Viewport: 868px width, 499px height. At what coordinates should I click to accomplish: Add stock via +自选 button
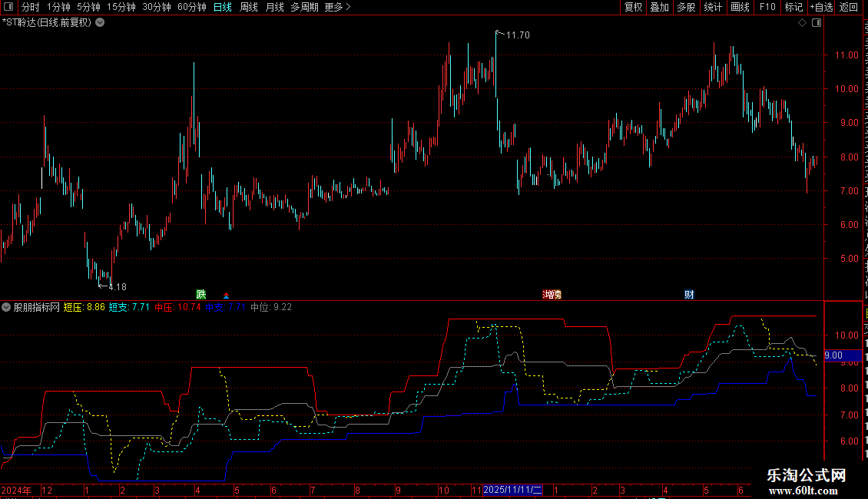(821, 7)
